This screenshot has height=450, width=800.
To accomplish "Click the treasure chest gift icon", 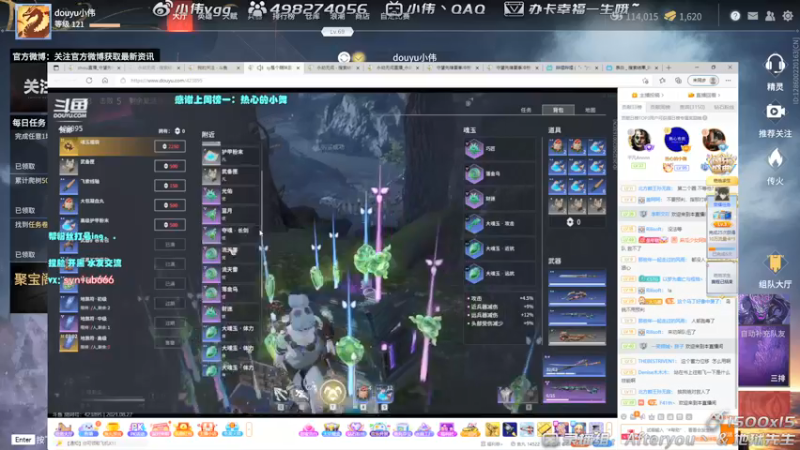I will tap(332, 430).
